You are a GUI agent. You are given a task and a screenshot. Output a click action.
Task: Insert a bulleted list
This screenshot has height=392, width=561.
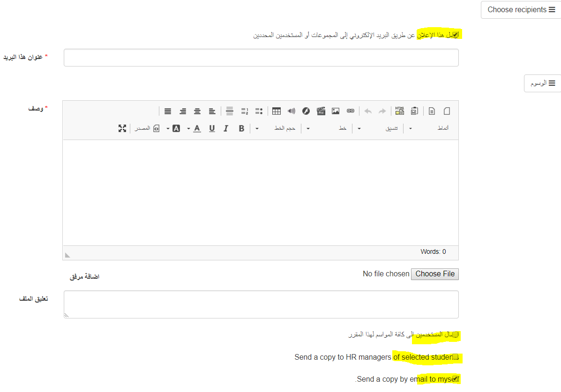tap(259, 111)
